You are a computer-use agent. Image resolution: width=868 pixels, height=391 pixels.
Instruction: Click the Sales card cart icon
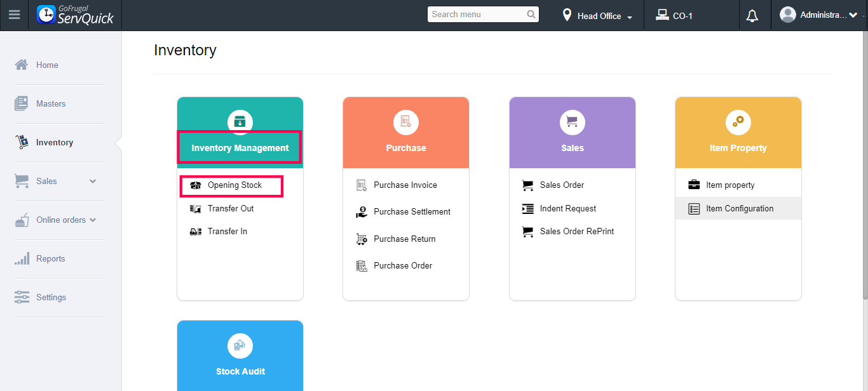[x=572, y=122]
